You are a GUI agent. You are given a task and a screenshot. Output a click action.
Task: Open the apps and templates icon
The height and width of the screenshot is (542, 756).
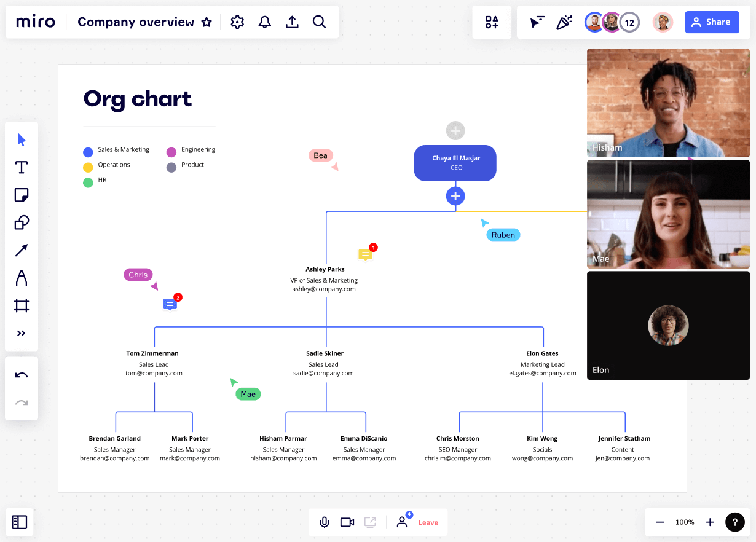pos(492,22)
